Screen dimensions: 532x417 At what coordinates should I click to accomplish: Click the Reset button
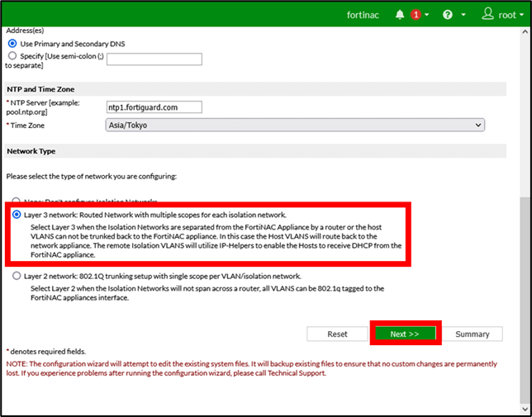click(337, 334)
